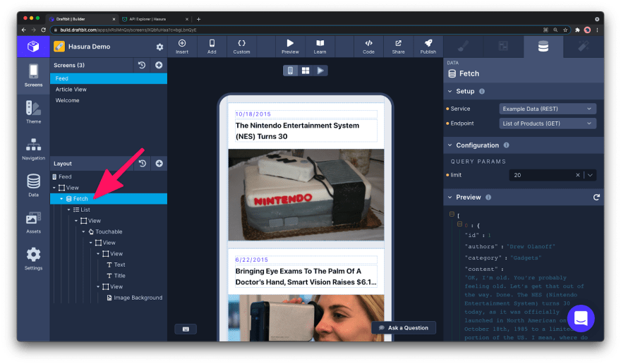Clear the limit value with X
Screen dimensions: 621x364
tap(577, 175)
